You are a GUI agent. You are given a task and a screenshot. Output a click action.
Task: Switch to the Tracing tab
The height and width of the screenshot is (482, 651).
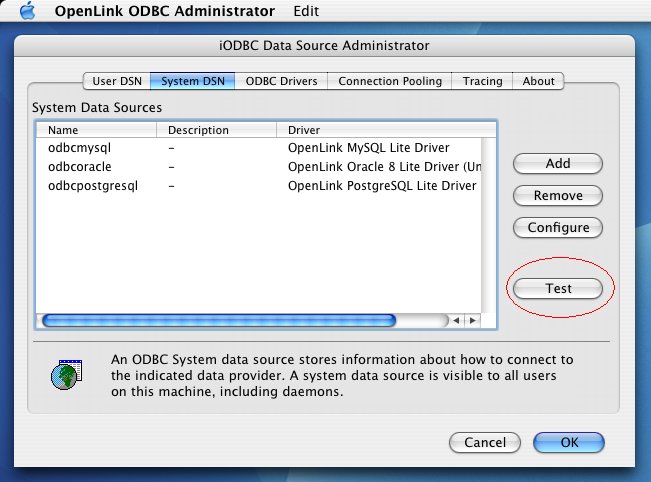pos(482,81)
